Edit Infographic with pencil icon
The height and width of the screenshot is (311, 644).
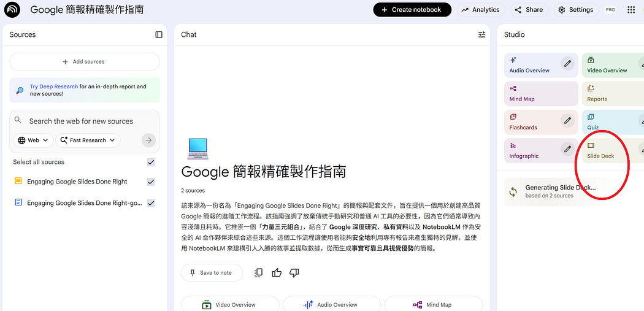click(x=567, y=148)
